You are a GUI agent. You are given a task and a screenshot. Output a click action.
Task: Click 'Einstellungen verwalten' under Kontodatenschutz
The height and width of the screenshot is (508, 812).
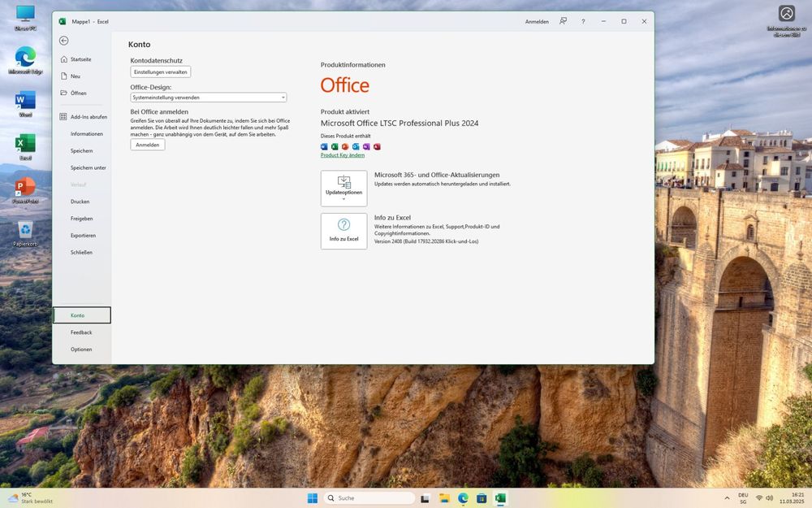160,72
